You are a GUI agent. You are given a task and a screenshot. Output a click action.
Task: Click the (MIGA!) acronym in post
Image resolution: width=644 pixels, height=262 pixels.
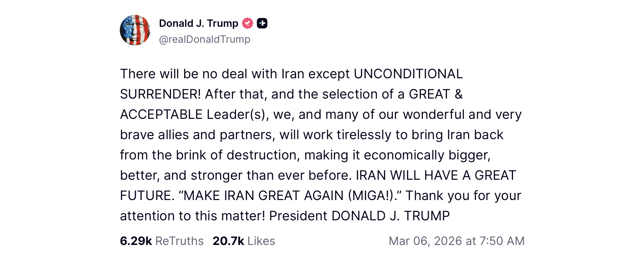pyautogui.click(x=371, y=196)
